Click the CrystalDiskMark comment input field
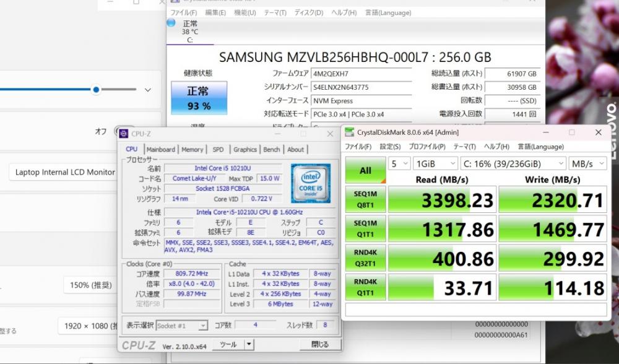 point(475,309)
